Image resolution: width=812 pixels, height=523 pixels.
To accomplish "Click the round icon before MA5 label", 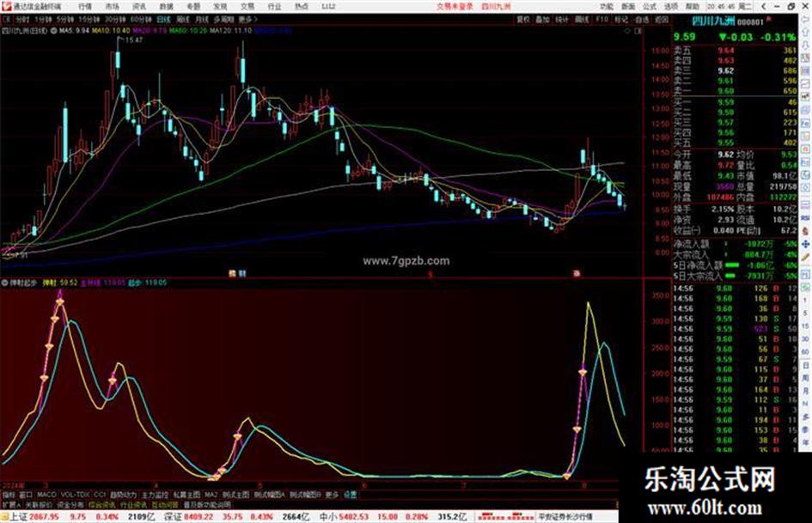I will pos(54,31).
